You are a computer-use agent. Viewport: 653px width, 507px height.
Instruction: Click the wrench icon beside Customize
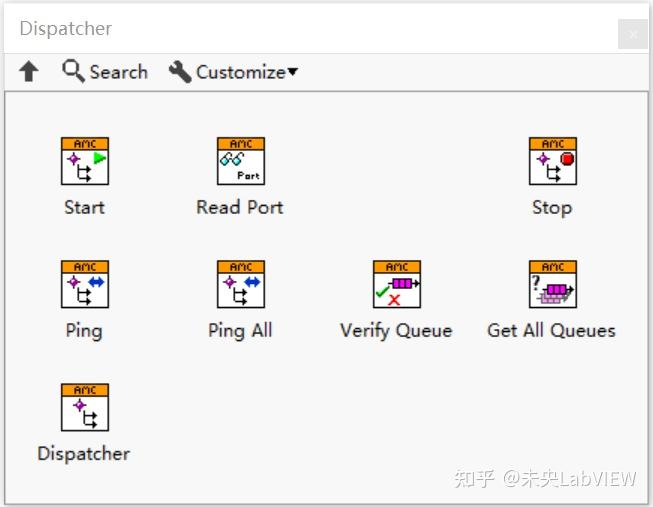[180, 72]
